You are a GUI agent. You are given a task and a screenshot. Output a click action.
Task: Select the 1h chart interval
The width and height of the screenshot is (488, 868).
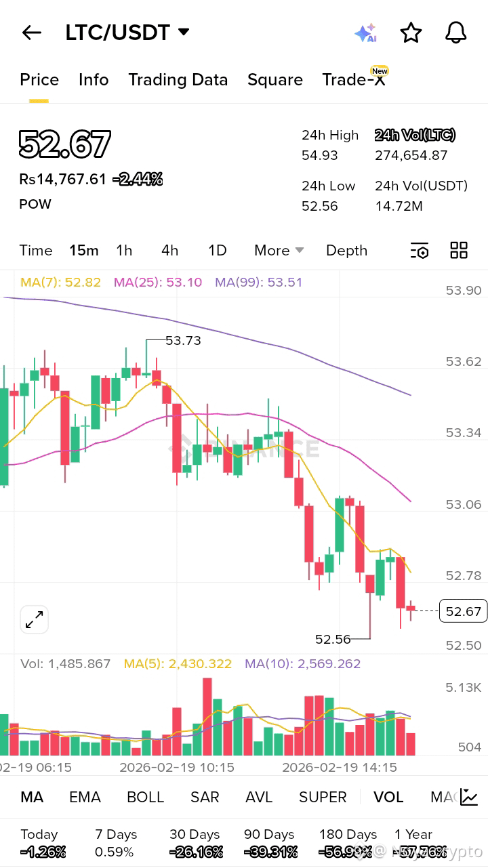click(x=124, y=251)
